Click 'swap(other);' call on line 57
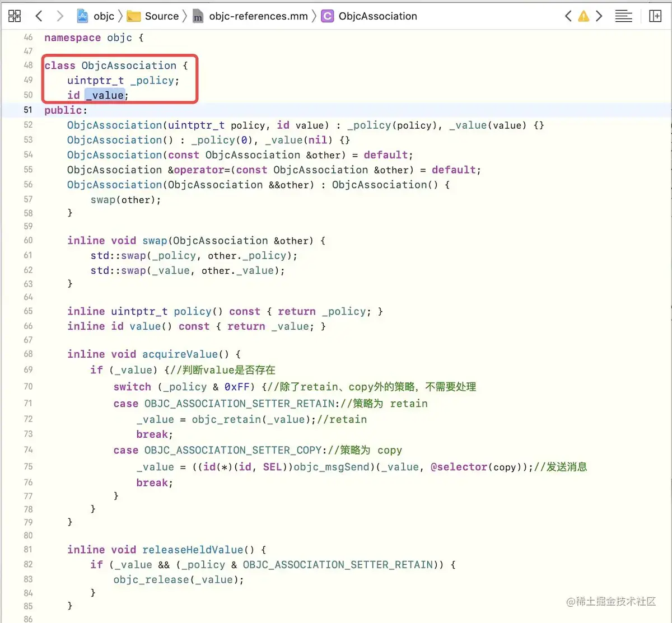Image resolution: width=672 pixels, height=623 pixels. click(125, 200)
